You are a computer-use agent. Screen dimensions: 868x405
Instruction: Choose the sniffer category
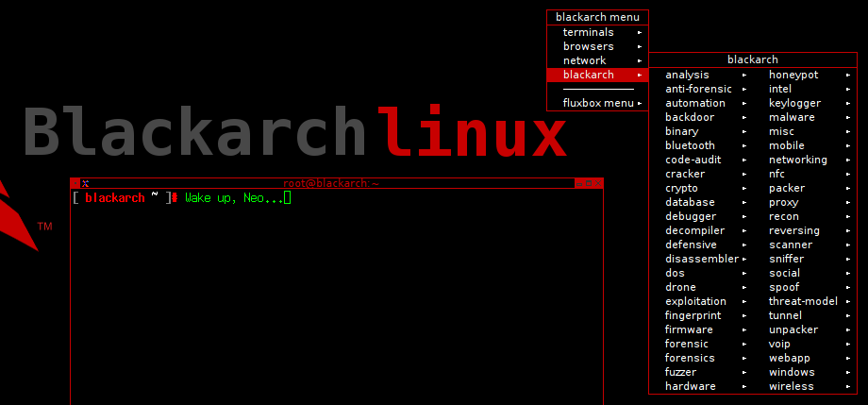pyautogui.click(x=805, y=259)
